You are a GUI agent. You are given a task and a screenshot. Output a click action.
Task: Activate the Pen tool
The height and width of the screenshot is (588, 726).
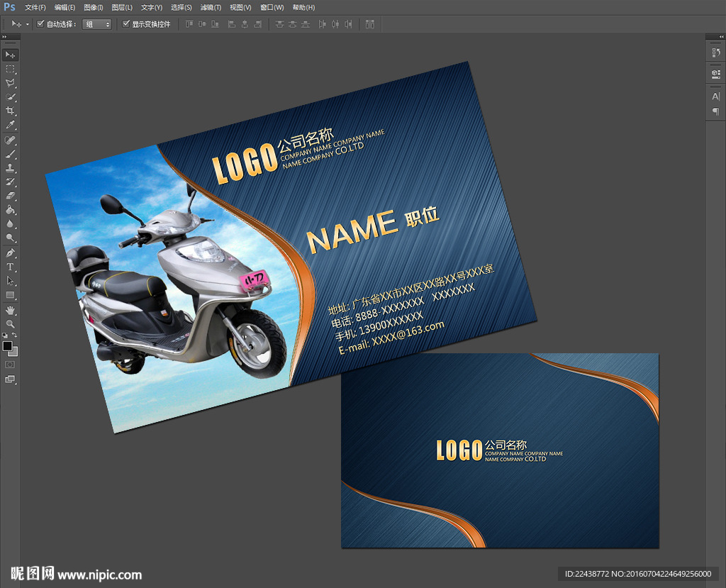click(x=10, y=253)
